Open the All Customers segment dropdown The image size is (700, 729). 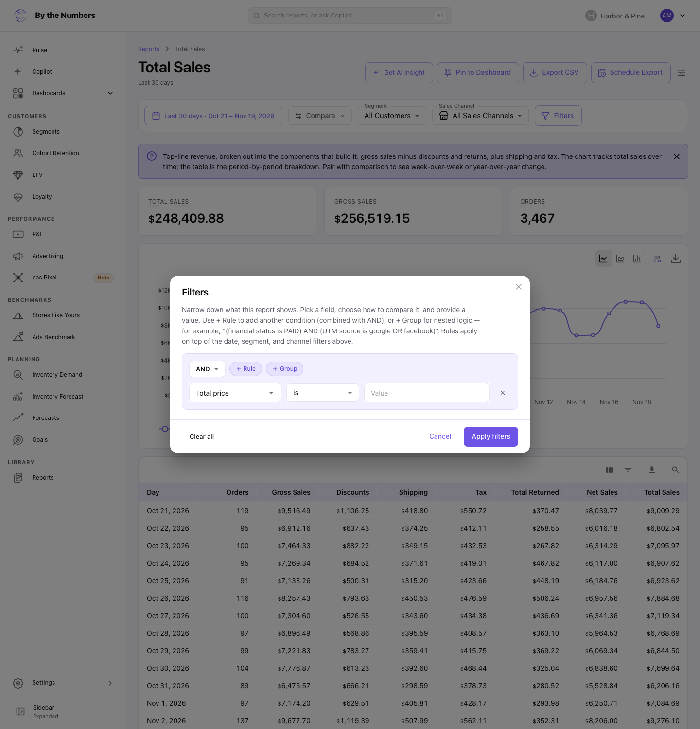click(x=392, y=116)
